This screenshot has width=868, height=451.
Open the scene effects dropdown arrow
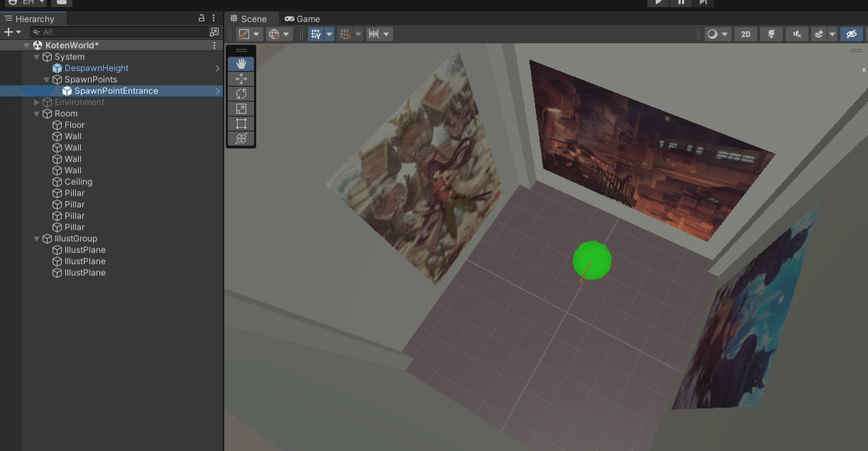(x=833, y=34)
